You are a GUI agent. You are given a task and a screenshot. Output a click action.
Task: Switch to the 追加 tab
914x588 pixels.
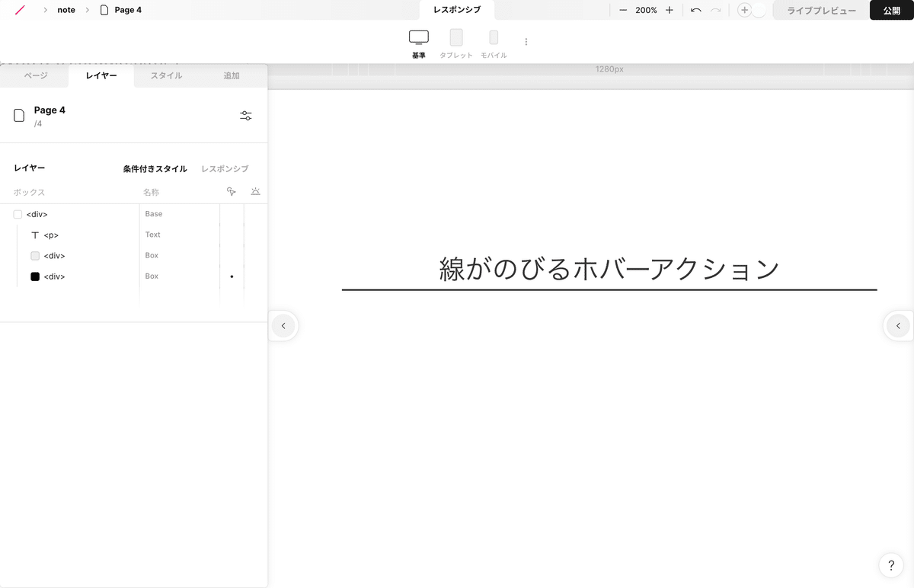[x=232, y=75]
